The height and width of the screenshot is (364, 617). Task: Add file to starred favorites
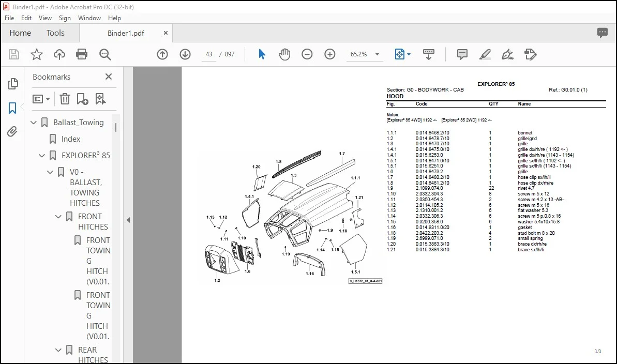pos(37,54)
